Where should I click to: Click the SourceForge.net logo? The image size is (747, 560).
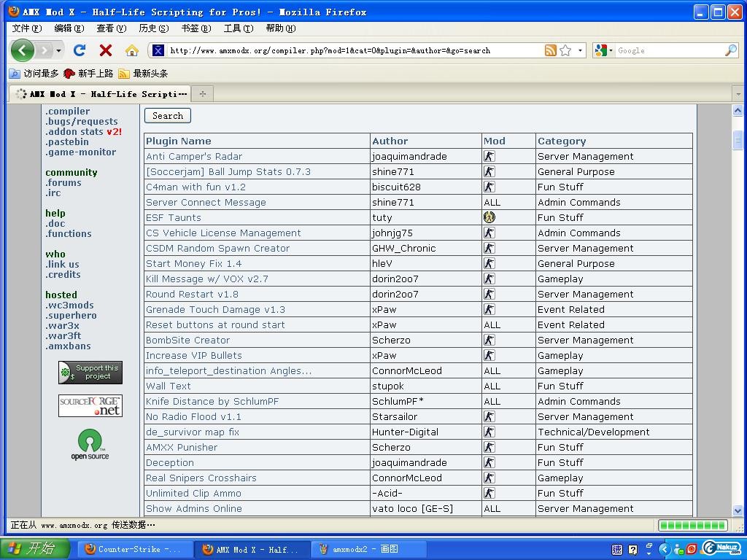[90, 405]
